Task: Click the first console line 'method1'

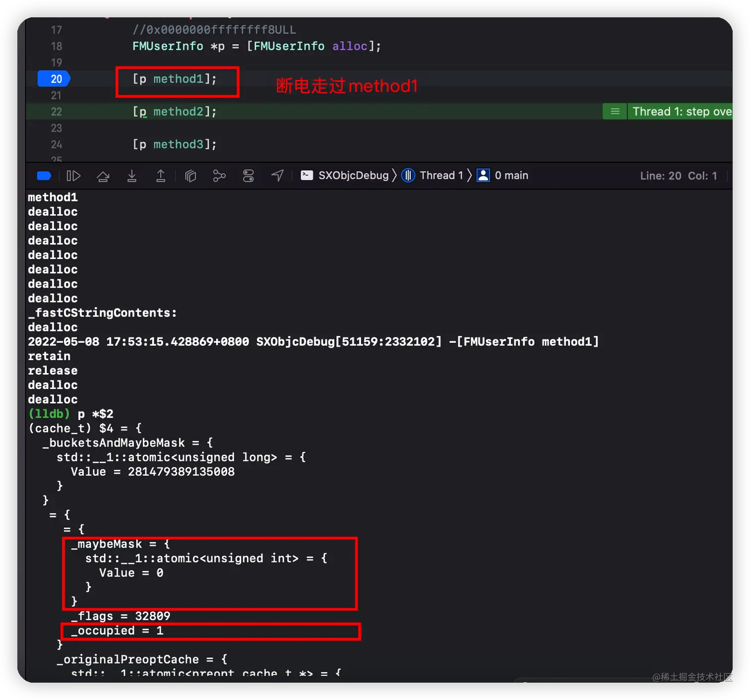Action: (53, 197)
